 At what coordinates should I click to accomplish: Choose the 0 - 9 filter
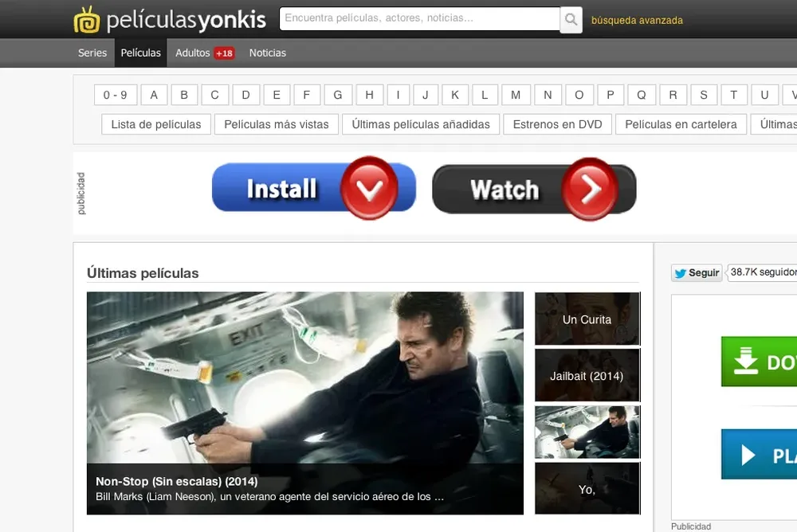(x=116, y=95)
